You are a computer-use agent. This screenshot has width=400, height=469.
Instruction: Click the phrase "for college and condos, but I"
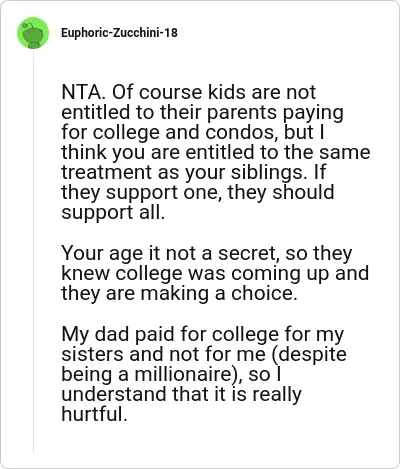pyautogui.click(x=193, y=132)
